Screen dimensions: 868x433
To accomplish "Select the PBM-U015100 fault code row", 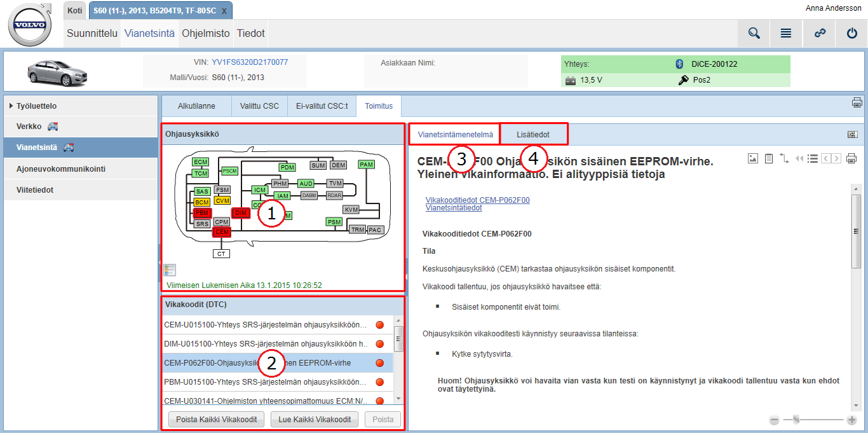I will tap(277, 382).
